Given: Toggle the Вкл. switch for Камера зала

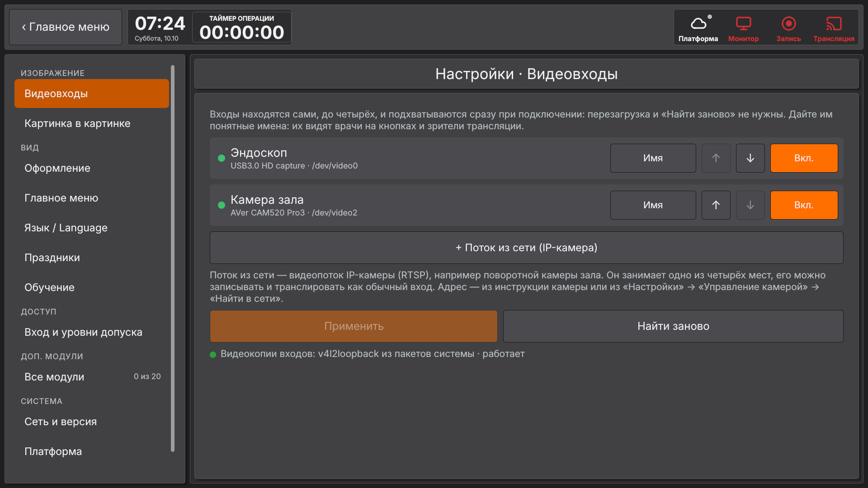Looking at the screenshot, I should click(804, 205).
